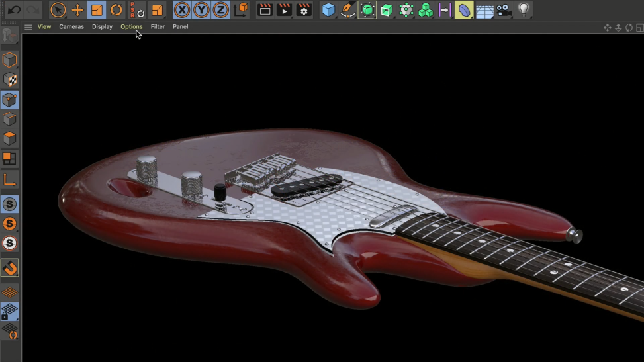Toggle X axis lock
This screenshot has height=362, width=644.
[181, 10]
